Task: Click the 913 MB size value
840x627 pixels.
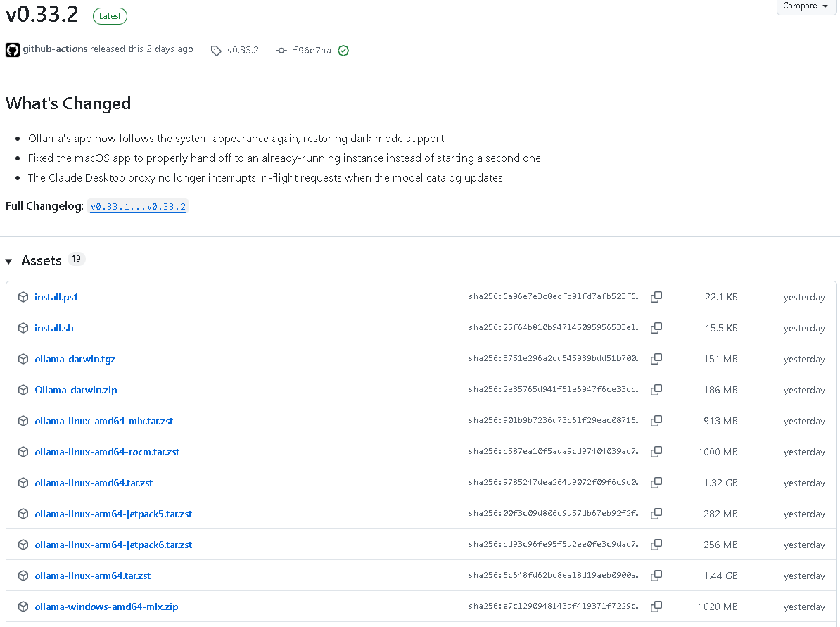Action: 720,421
